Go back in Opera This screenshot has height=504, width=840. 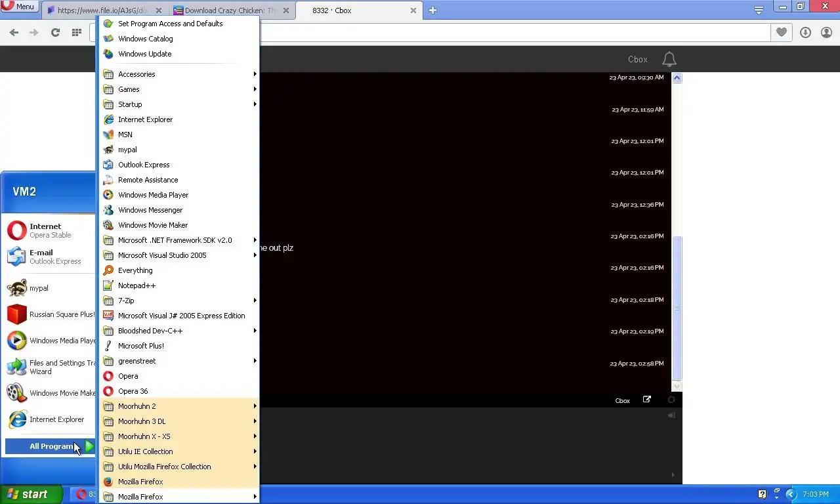click(x=14, y=32)
